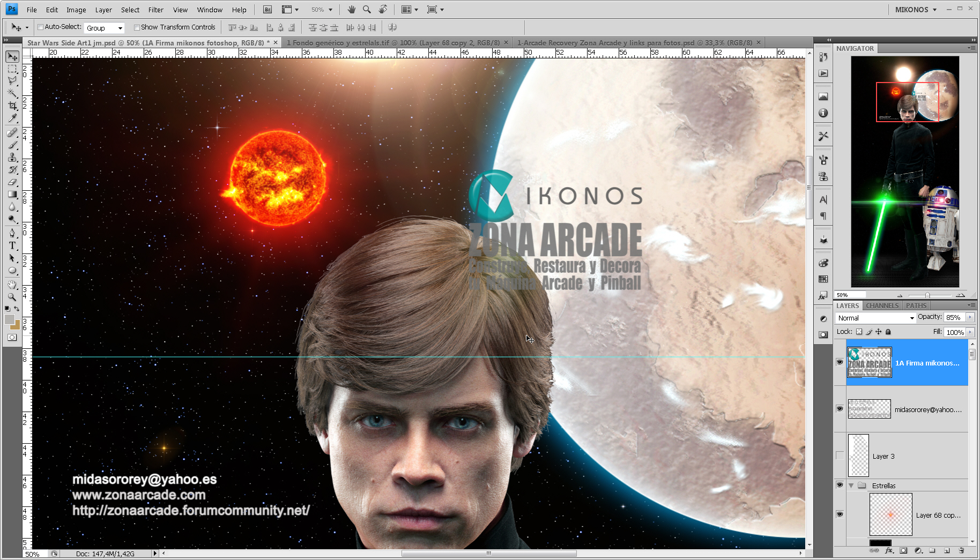Open the Navigator panel options menu

pos(971,48)
